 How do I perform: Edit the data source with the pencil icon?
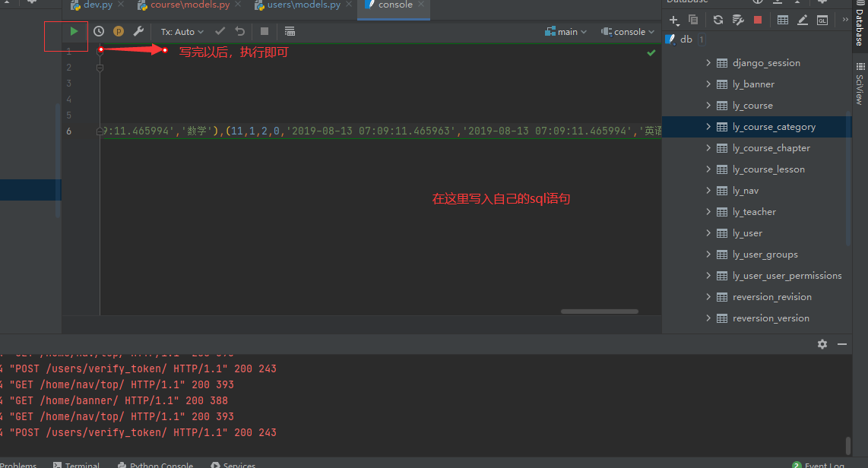[803, 20]
